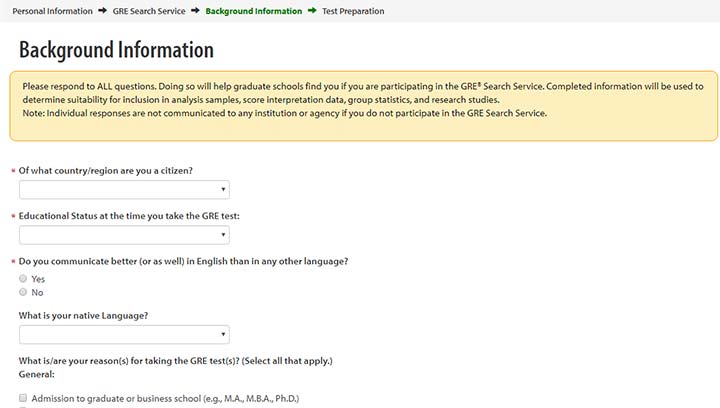Click Admission to graduate or business school label
Image resolution: width=720 pixels, height=408 pixels.
pos(165,398)
